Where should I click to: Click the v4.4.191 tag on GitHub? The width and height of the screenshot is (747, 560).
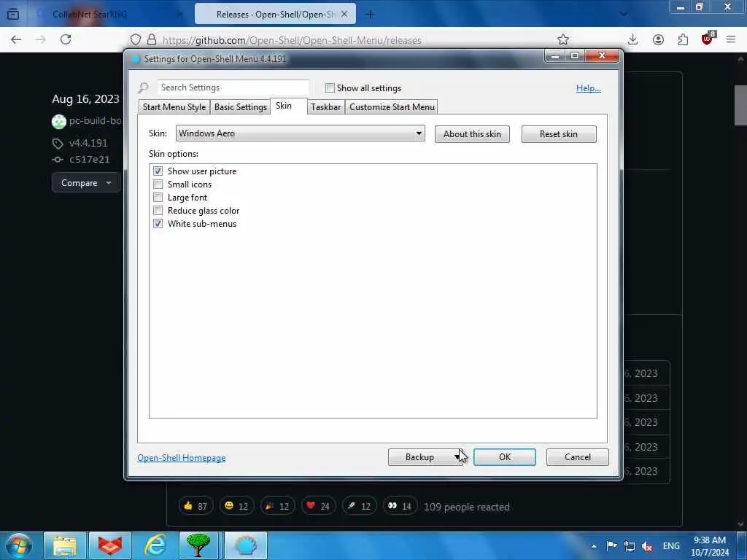point(88,143)
